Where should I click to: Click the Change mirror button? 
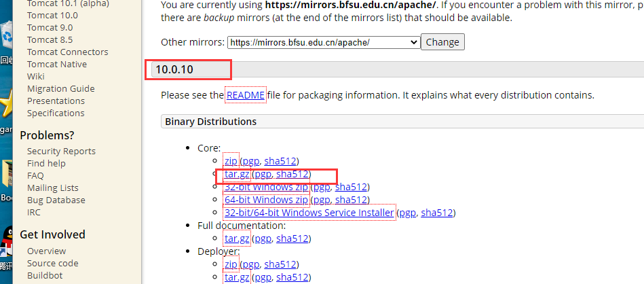pyautogui.click(x=442, y=42)
